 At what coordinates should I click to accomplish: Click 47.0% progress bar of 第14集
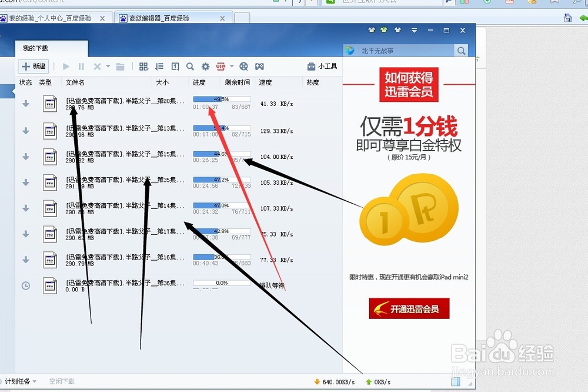[x=222, y=205]
